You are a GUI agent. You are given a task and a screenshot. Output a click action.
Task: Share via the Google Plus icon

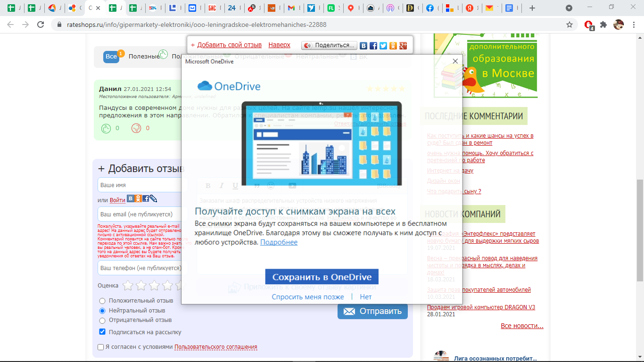pyautogui.click(x=403, y=46)
